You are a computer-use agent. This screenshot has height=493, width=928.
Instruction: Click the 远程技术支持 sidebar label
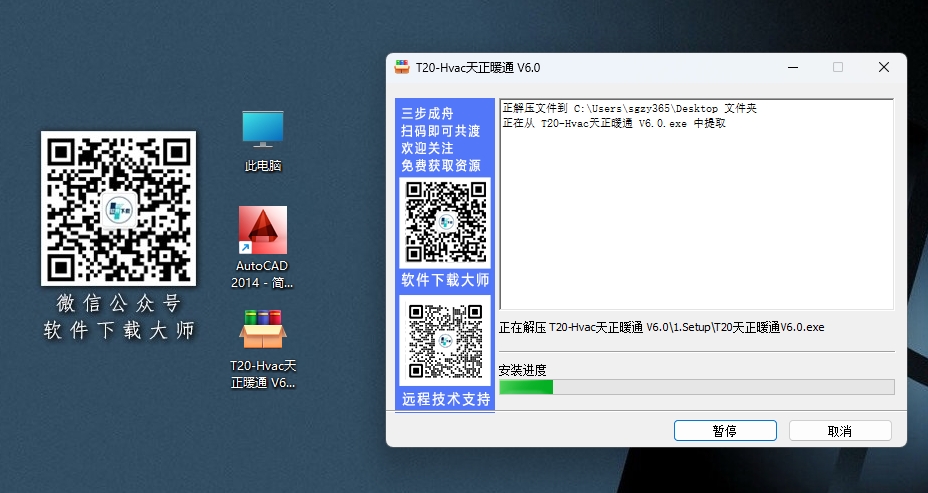446,399
